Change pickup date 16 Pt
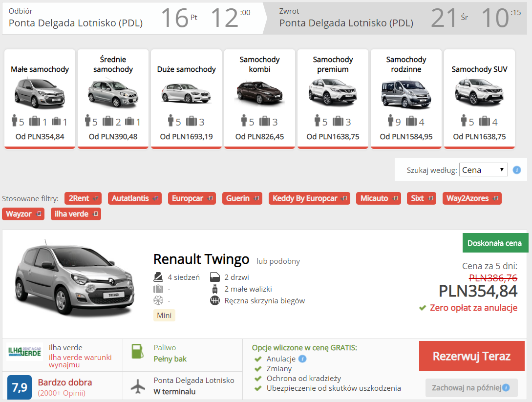 pyautogui.click(x=179, y=18)
